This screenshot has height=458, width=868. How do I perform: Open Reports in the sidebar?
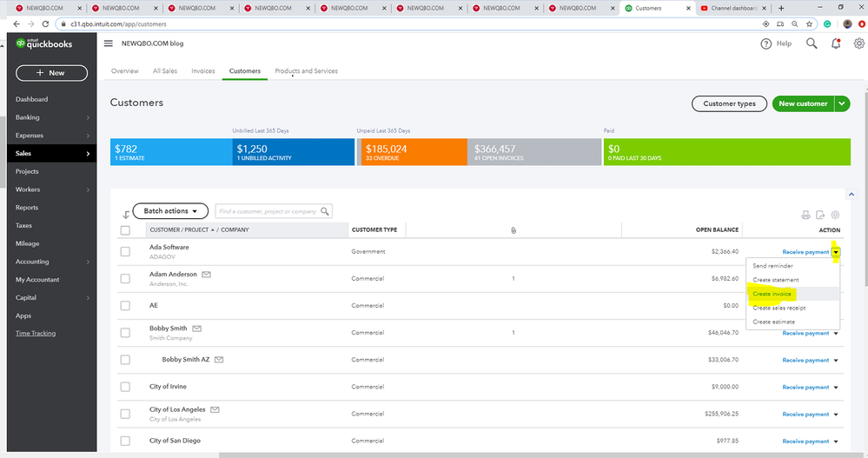pyautogui.click(x=27, y=208)
